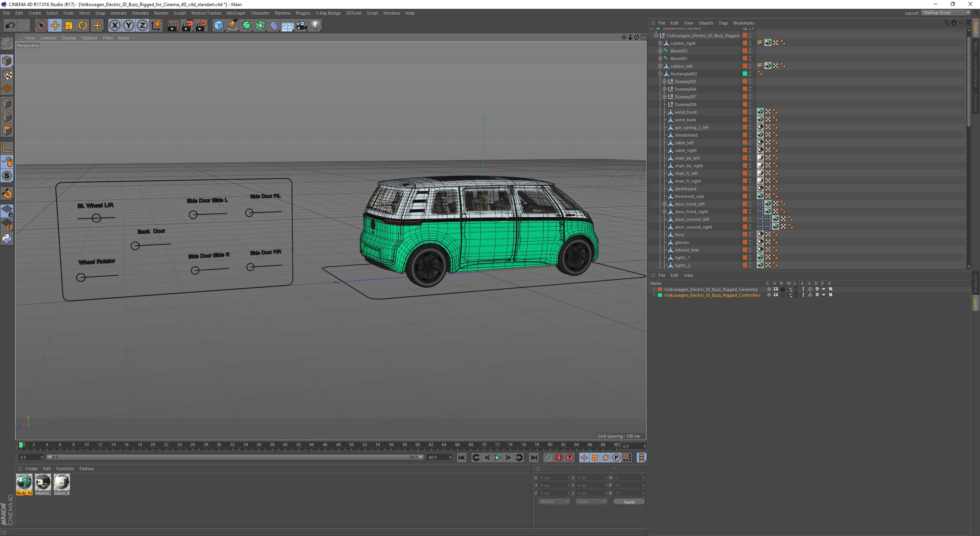The width and height of the screenshot is (980, 536).
Task: Click Render View clapperboard icon
Action: (x=173, y=25)
